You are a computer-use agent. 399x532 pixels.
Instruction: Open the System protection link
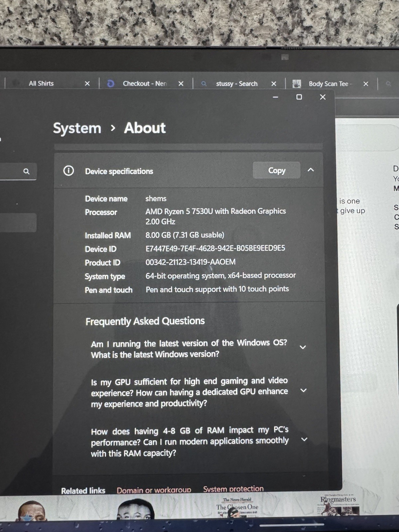233,489
